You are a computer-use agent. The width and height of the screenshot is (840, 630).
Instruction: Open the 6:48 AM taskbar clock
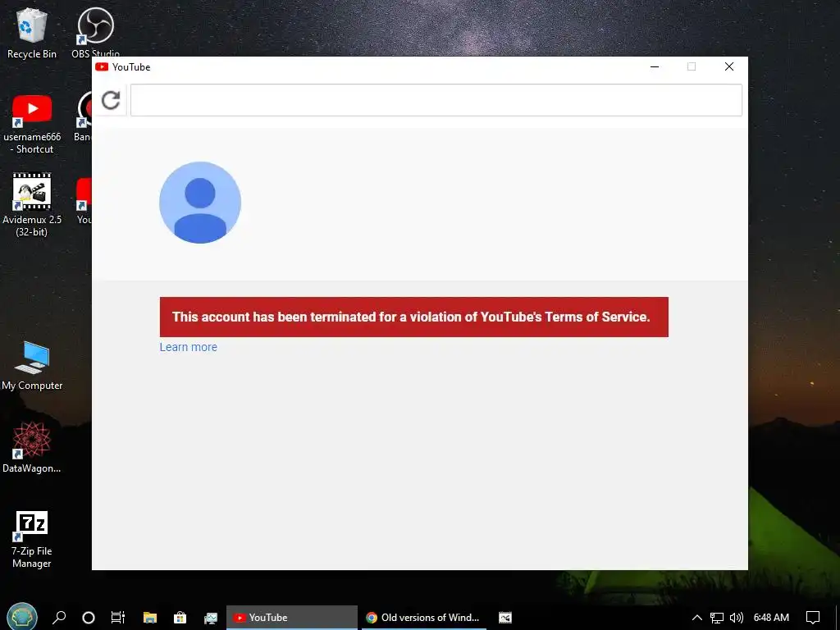(771, 618)
